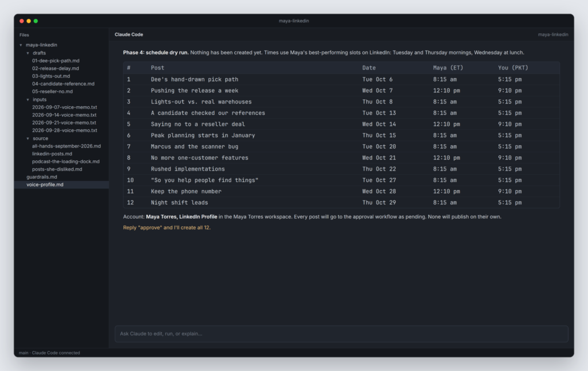Click the Post column header

pos(157,68)
